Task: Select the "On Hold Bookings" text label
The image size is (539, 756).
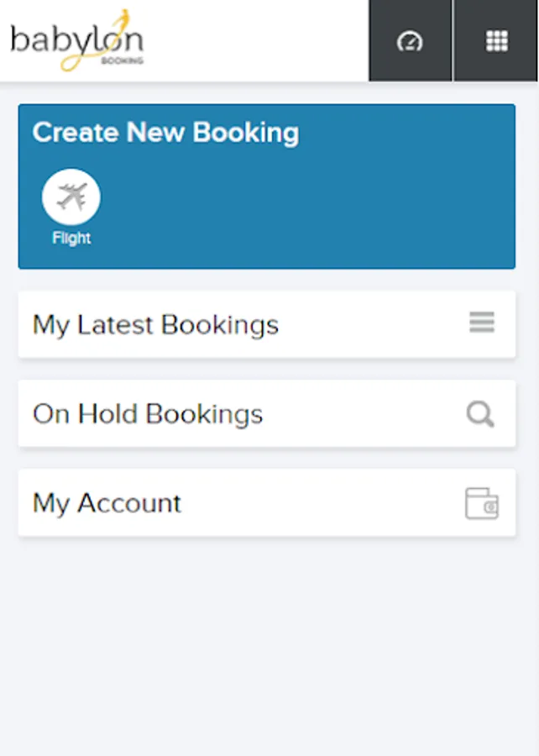Action: coord(148,414)
